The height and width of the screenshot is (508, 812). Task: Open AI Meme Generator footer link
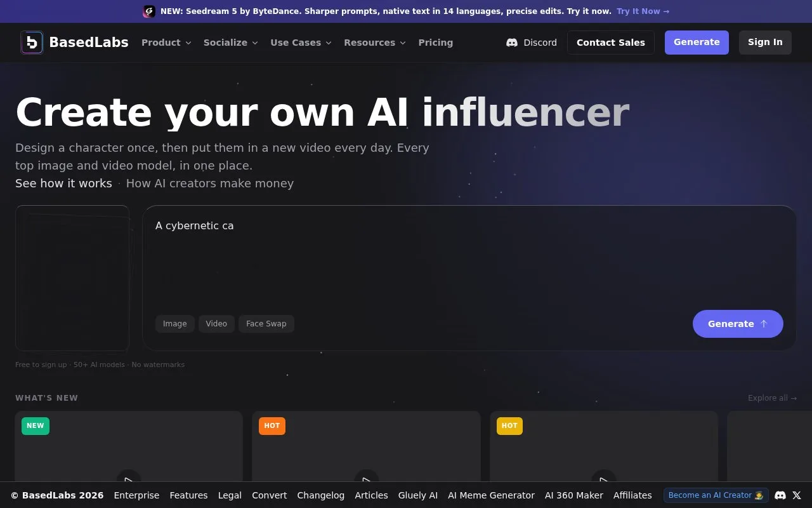pos(491,495)
